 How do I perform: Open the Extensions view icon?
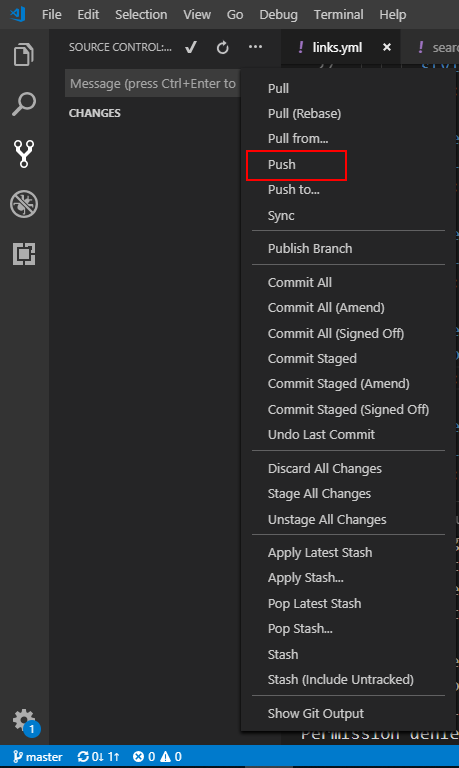click(24, 254)
